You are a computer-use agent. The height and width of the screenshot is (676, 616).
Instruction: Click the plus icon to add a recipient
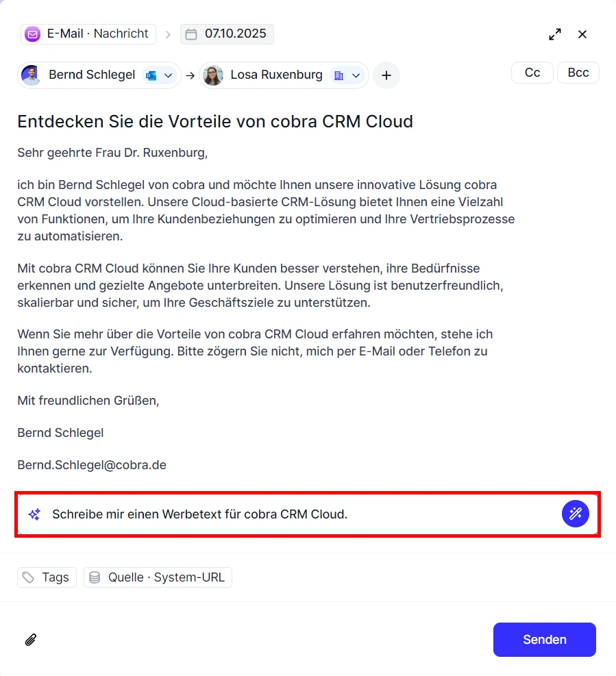[386, 75]
